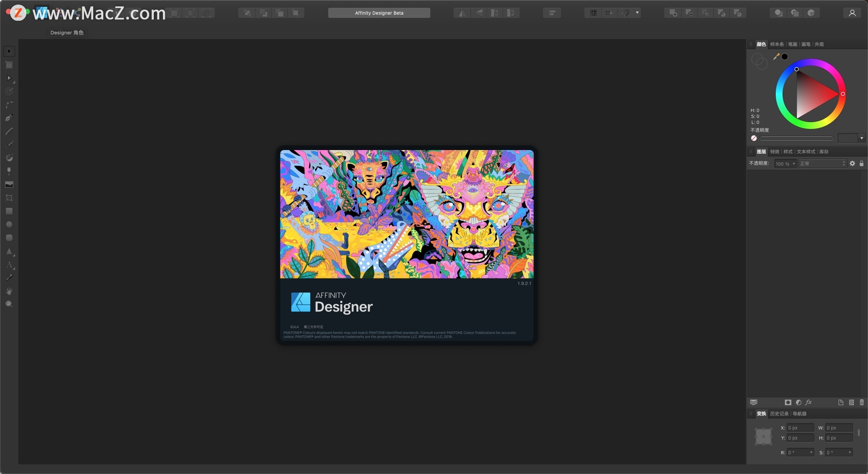
Task: Click the boolean Xor operation icon
Action: 722,13
